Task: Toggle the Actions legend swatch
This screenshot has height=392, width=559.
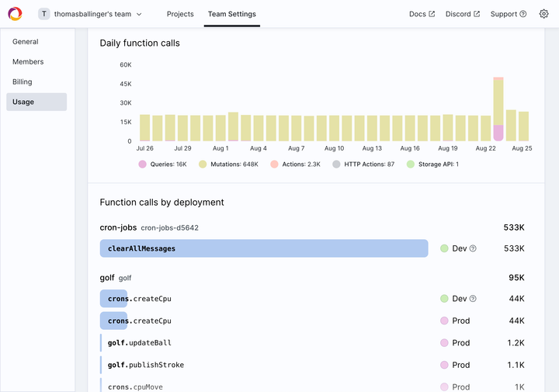Action: click(x=274, y=165)
